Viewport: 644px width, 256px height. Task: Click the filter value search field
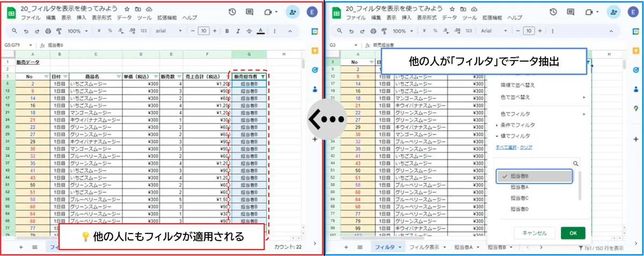click(x=537, y=163)
